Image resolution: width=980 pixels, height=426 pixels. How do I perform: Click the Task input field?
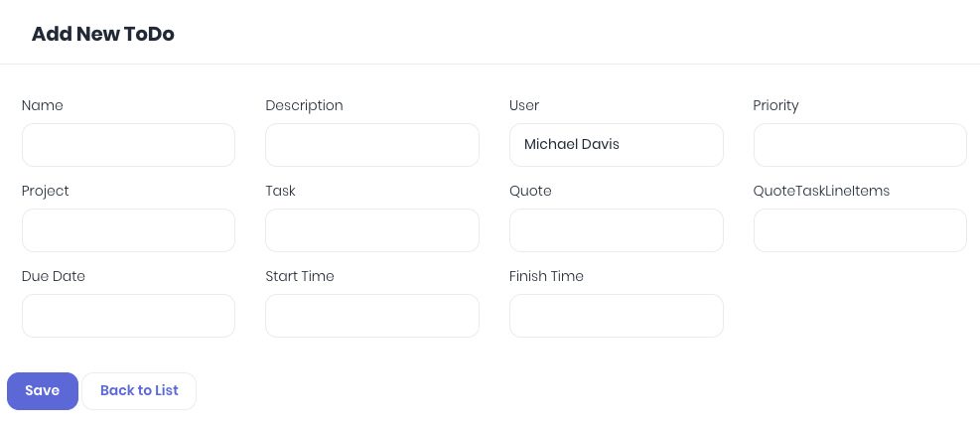372,230
